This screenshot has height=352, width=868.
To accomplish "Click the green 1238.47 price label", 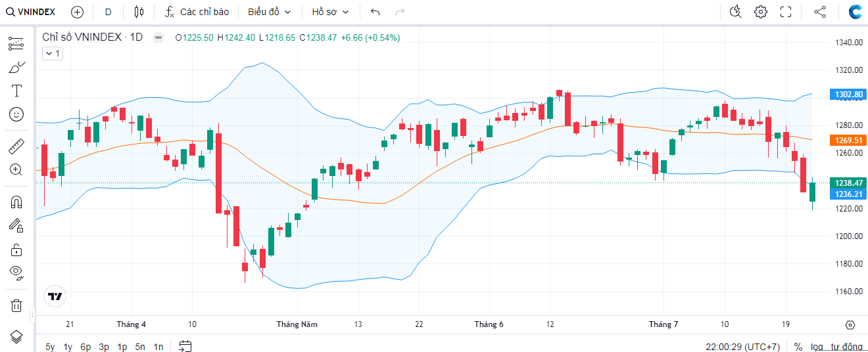I will [x=849, y=183].
